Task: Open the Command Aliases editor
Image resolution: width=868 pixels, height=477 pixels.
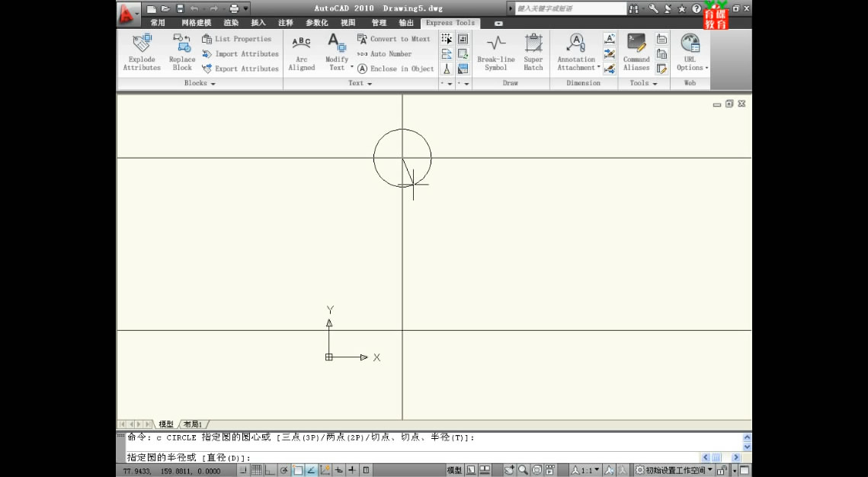Action: [x=636, y=53]
